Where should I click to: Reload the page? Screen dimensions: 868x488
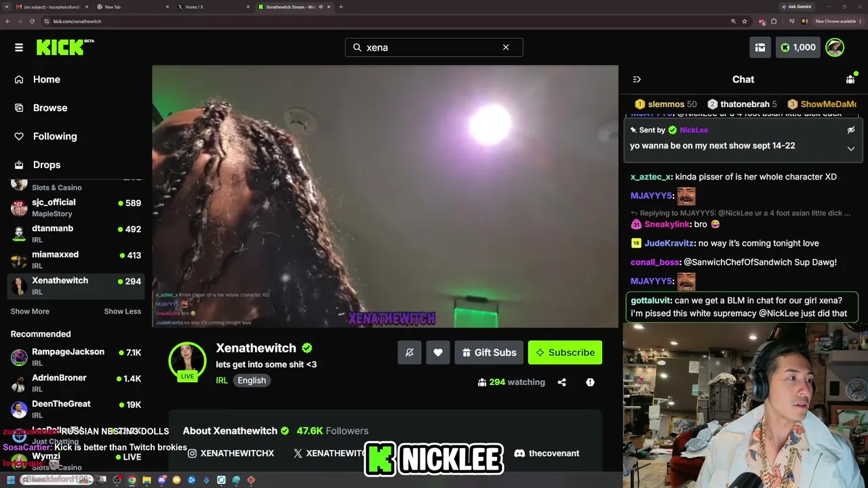[x=32, y=21]
